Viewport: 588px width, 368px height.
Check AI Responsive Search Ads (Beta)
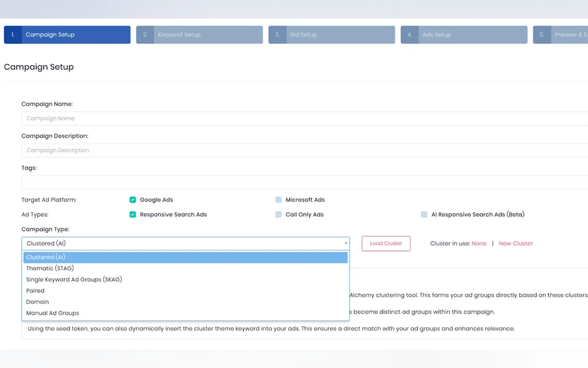424,214
